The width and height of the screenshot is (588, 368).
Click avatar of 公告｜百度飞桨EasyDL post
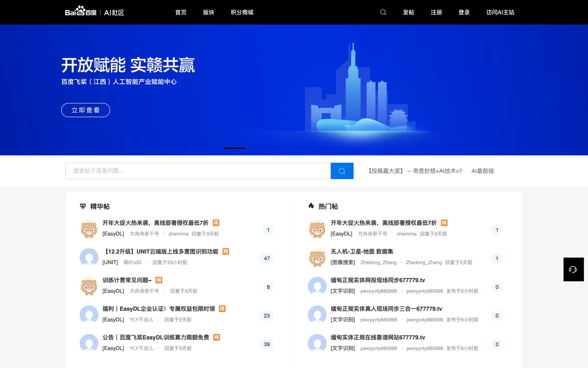89,343
